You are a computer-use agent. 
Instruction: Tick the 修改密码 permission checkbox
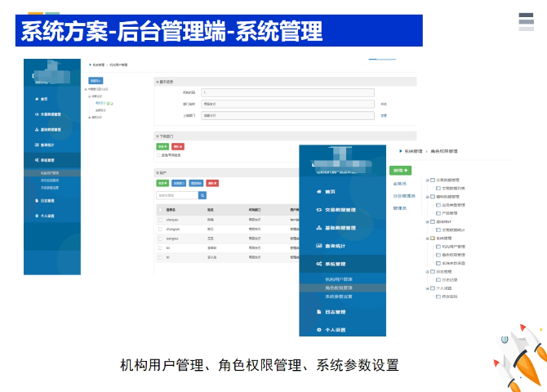click(x=438, y=296)
